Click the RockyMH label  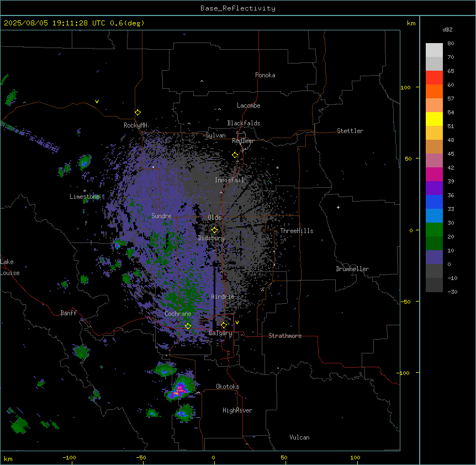click(135, 125)
